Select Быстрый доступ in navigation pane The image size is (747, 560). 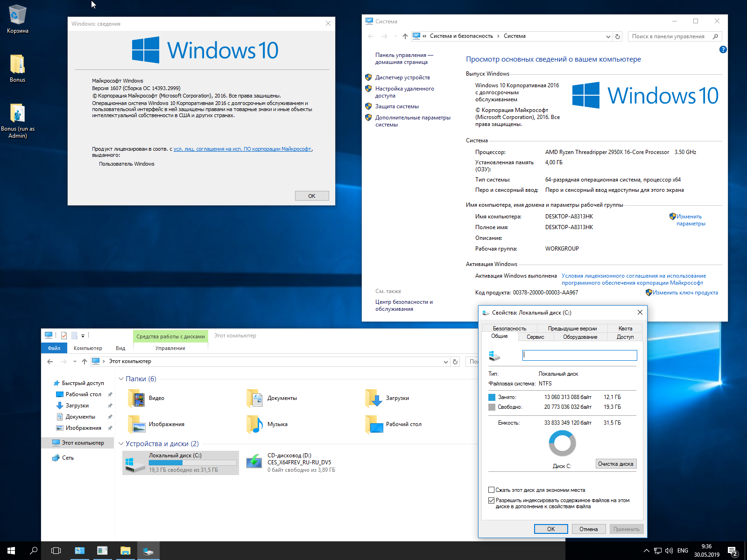click(x=83, y=383)
